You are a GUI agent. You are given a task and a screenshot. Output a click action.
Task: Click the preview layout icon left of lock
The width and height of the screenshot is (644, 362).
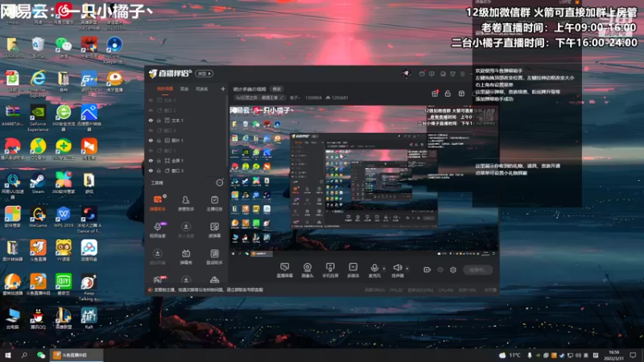(435, 93)
